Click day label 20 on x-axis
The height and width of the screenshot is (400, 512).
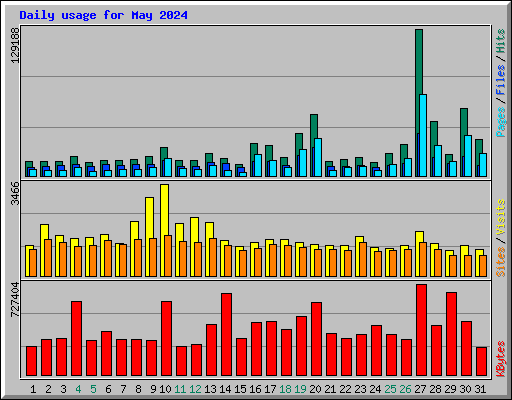[x=315, y=389]
